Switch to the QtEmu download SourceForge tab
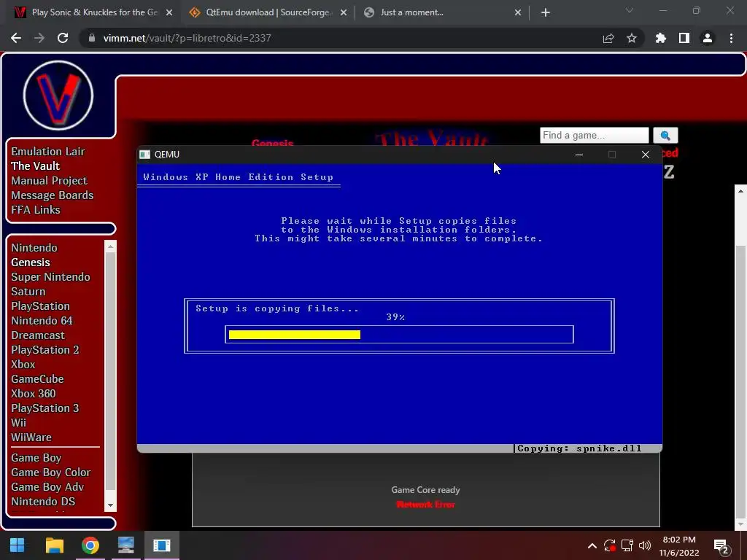The image size is (747, 560). (x=268, y=12)
